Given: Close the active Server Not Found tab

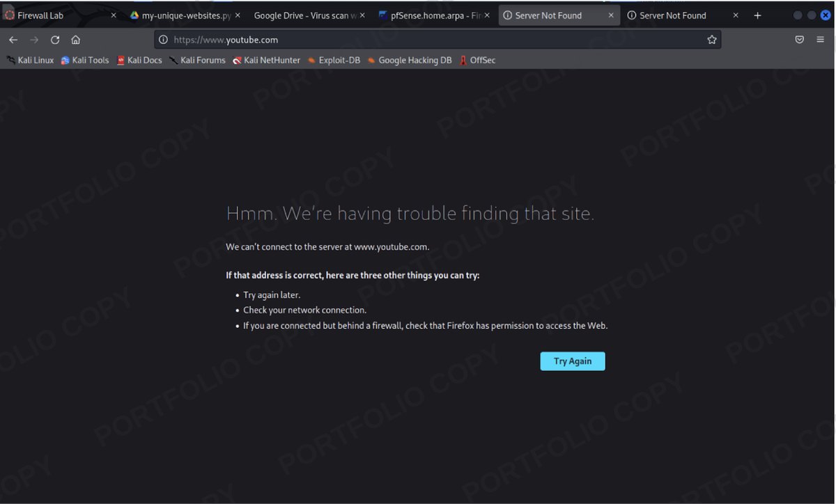Looking at the screenshot, I should tap(611, 15).
